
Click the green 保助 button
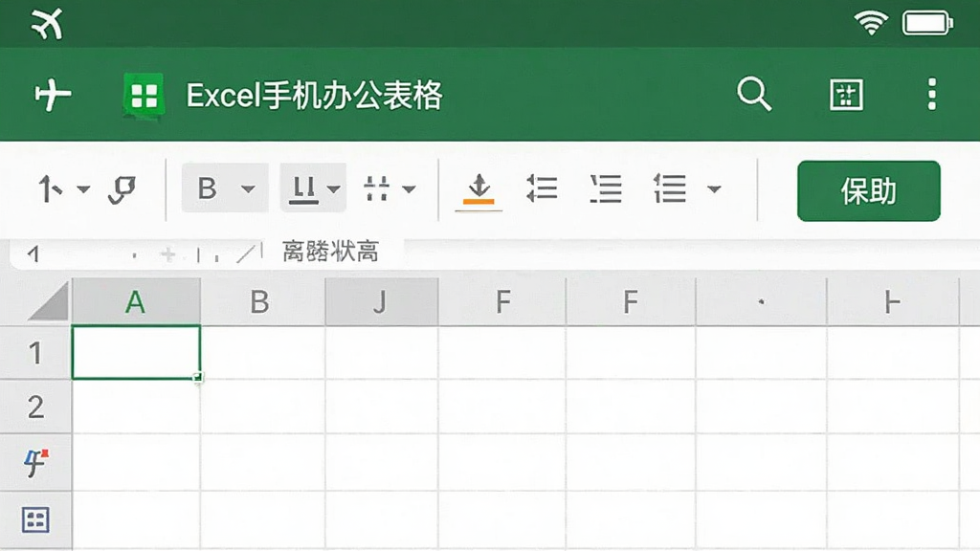(x=869, y=191)
